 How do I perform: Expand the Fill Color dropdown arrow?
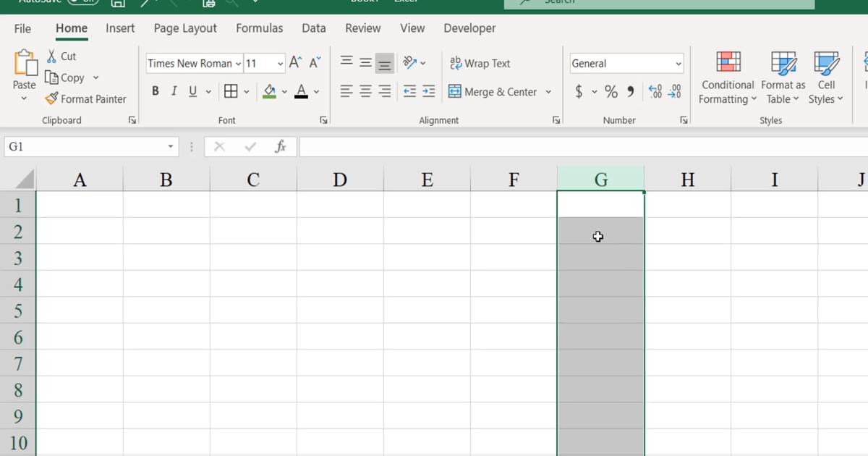(x=284, y=91)
